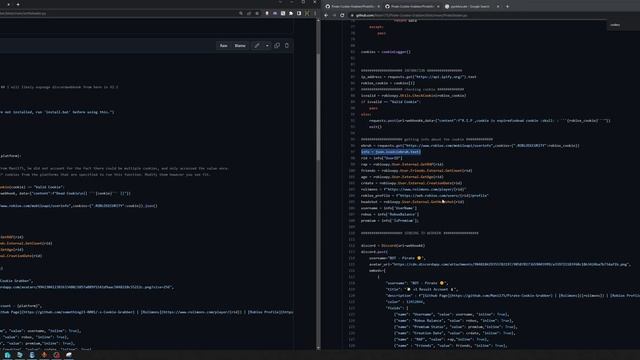Screen dimensions: 640x360
Task: Reload the page in right browser
Action: click(x=342, y=16)
